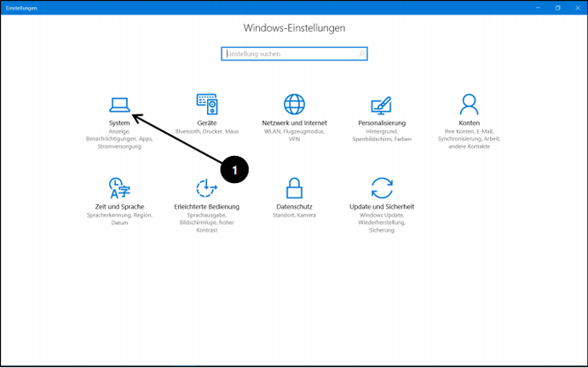Open the Geräte keyboard and speaker icon
588x368 pixels.
click(207, 104)
